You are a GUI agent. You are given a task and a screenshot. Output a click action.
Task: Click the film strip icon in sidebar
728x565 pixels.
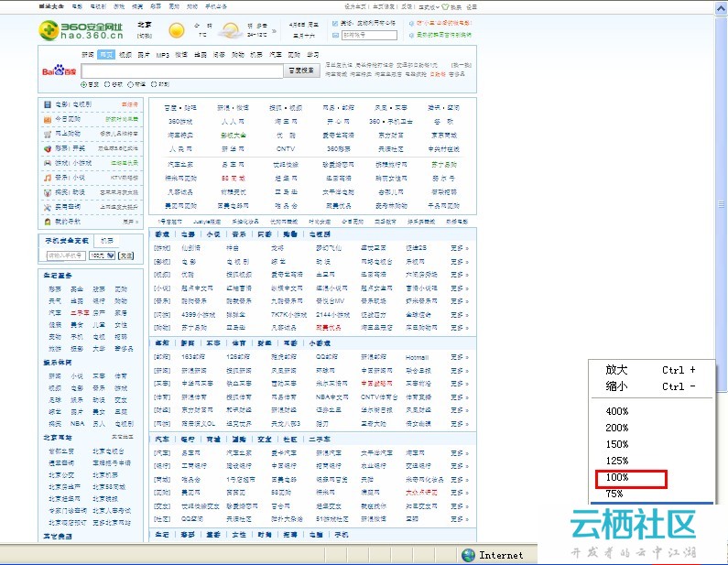48,104
